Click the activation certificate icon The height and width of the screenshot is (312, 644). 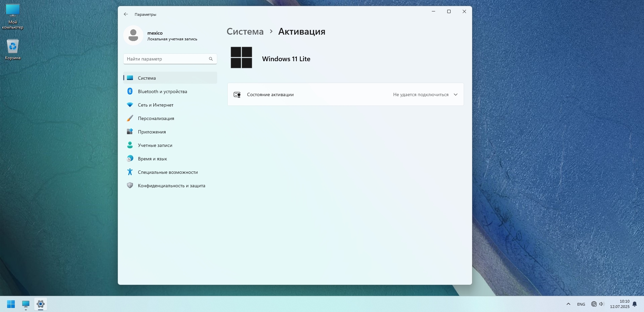pos(237,95)
